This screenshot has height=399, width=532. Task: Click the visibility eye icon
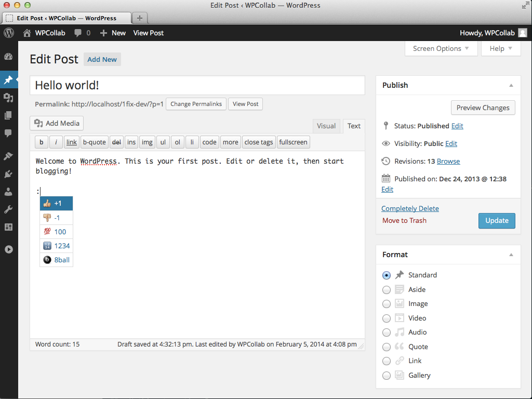[x=386, y=143]
